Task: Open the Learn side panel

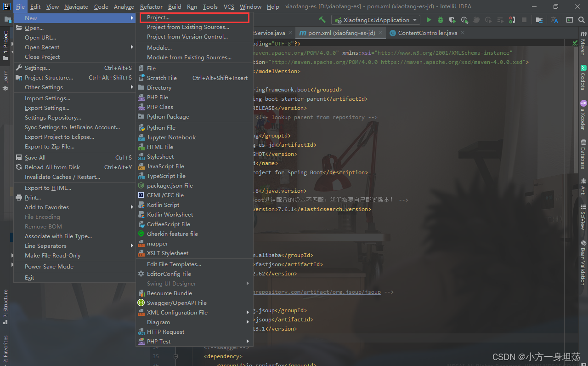Action: (6, 80)
